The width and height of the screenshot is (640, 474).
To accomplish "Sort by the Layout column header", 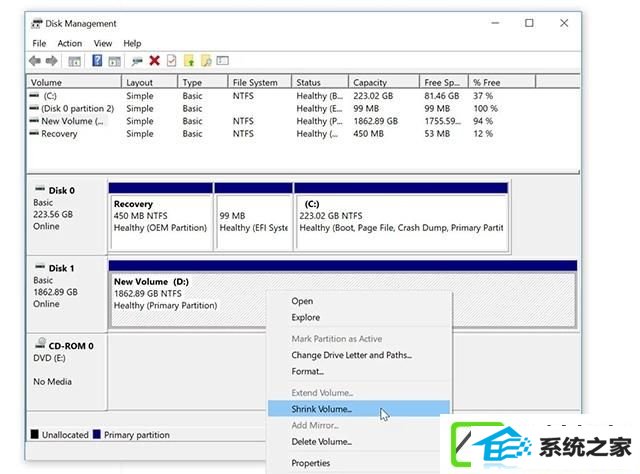I will click(150, 82).
